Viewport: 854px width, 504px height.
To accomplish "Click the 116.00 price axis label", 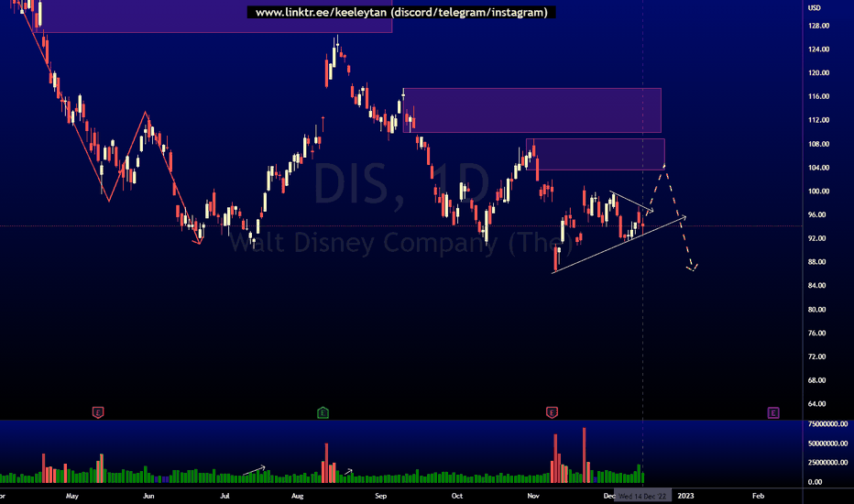I will point(818,96).
